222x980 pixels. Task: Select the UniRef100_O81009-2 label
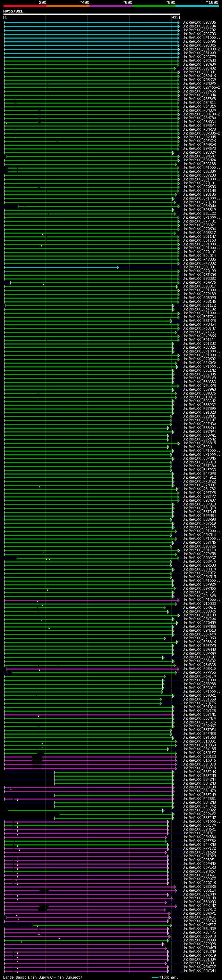point(201,49)
